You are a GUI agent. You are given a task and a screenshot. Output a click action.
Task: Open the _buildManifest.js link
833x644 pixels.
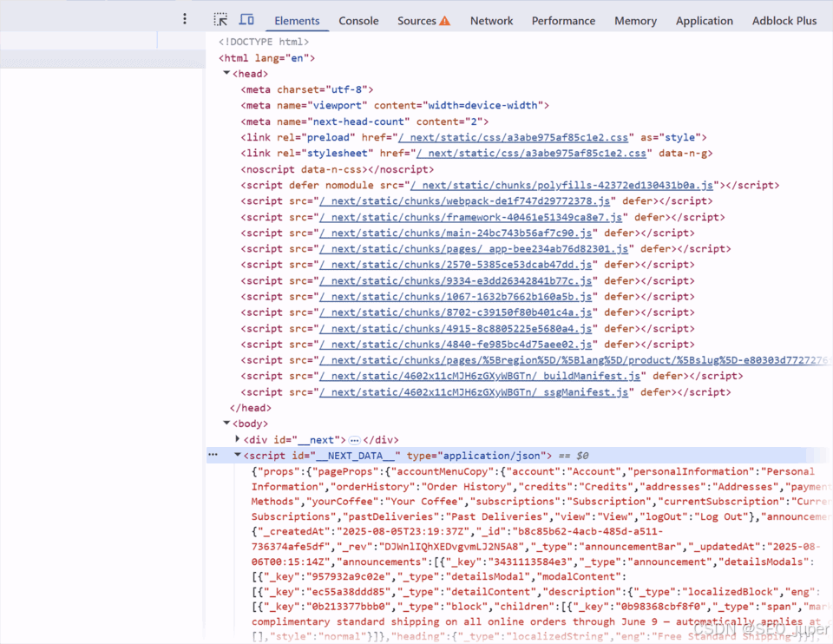(x=480, y=376)
